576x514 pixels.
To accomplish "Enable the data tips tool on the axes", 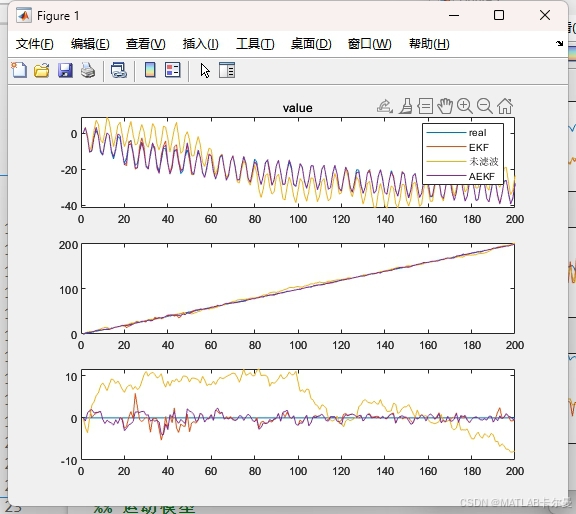I will 425,106.
